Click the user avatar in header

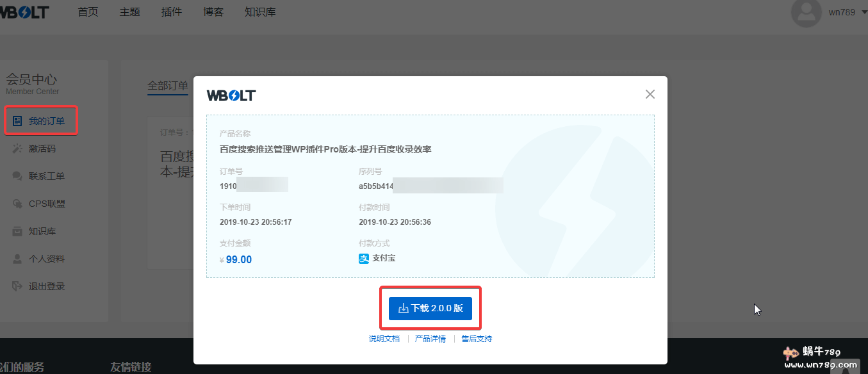pyautogui.click(x=806, y=12)
